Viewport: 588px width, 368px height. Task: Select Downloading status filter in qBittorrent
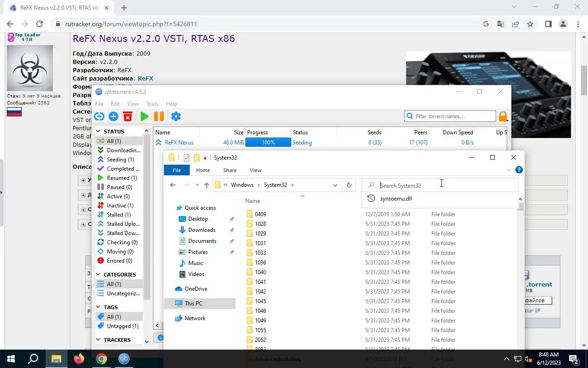[x=119, y=150]
